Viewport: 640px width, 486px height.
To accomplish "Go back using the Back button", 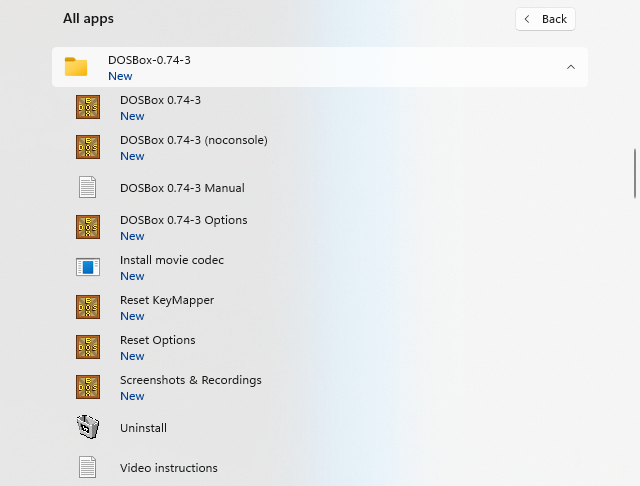I will (x=545, y=19).
